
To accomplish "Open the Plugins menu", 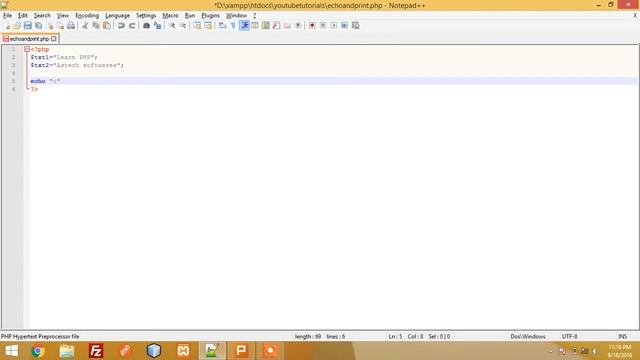I will pyautogui.click(x=211, y=16).
